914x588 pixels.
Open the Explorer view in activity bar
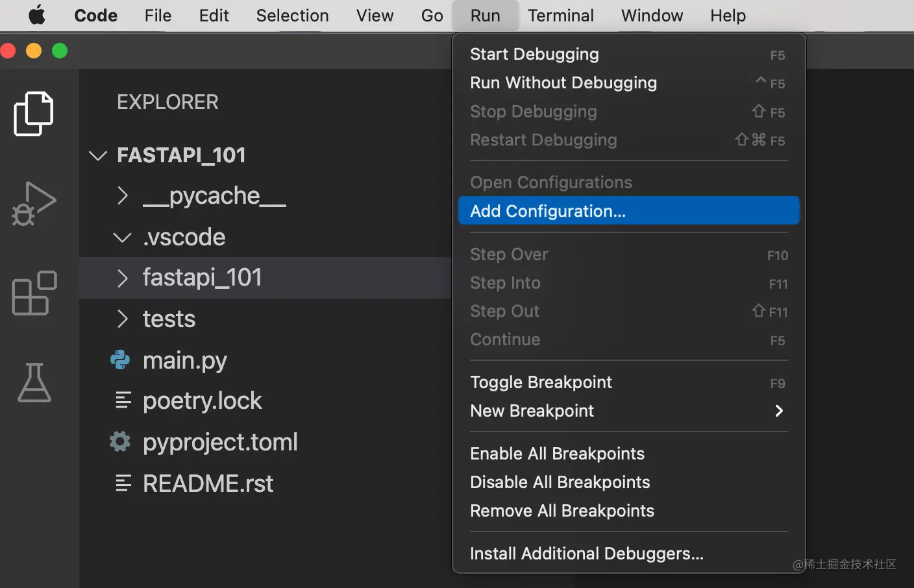click(34, 114)
